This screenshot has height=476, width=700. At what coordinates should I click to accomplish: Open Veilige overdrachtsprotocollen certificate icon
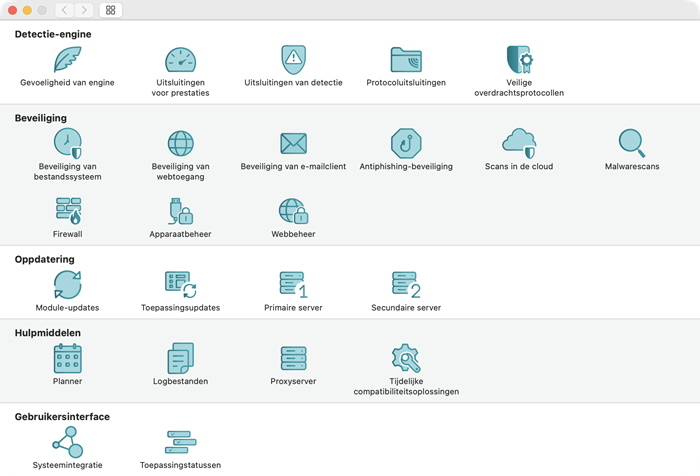click(x=519, y=59)
